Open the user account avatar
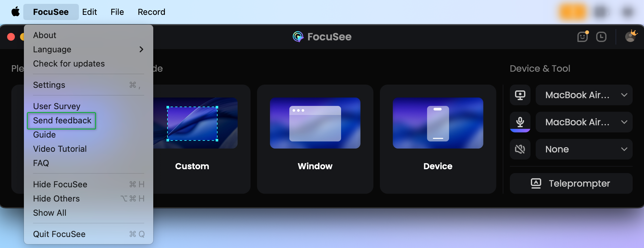The height and width of the screenshot is (248, 644). (x=630, y=36)
